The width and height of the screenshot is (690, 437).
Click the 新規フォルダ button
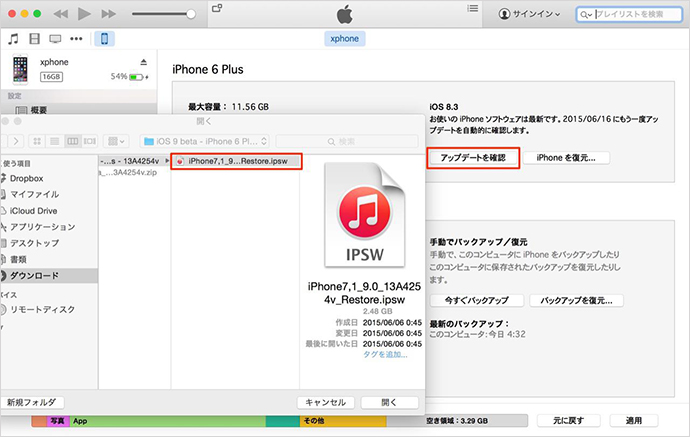coord(32,402)
